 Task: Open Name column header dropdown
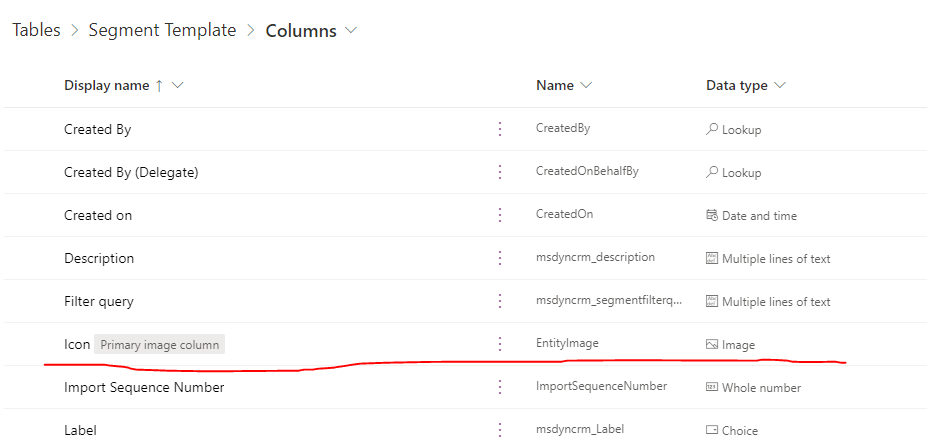586,86
